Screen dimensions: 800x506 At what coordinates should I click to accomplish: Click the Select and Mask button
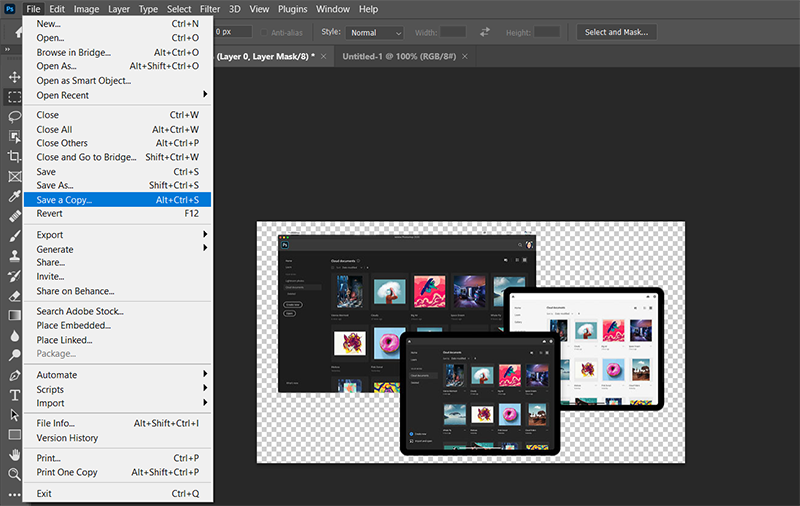616,32
